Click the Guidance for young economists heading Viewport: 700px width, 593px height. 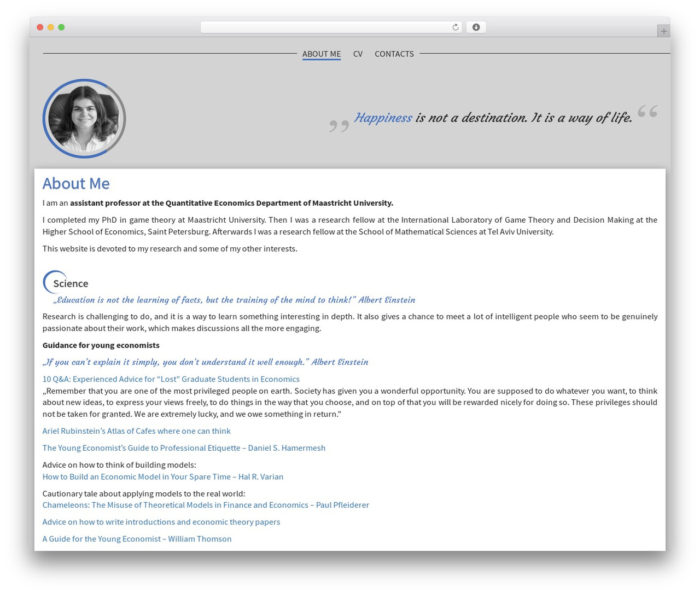[x=101, y=345]
